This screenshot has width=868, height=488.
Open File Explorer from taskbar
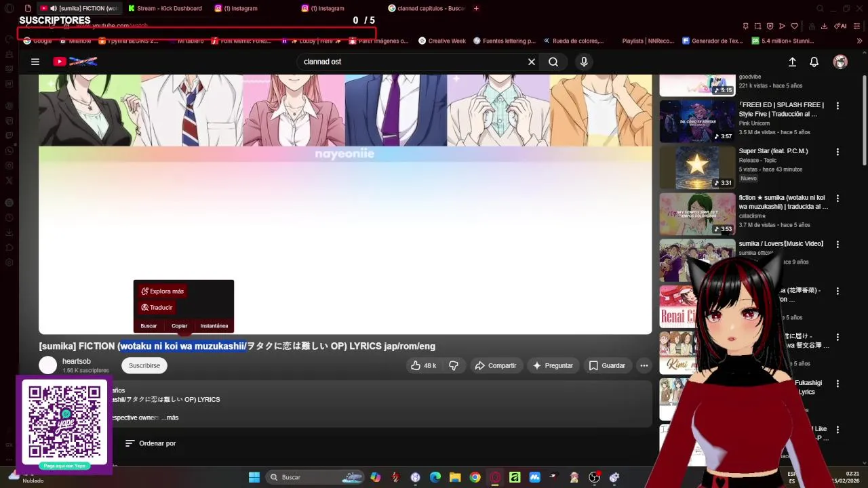(455, 477)
